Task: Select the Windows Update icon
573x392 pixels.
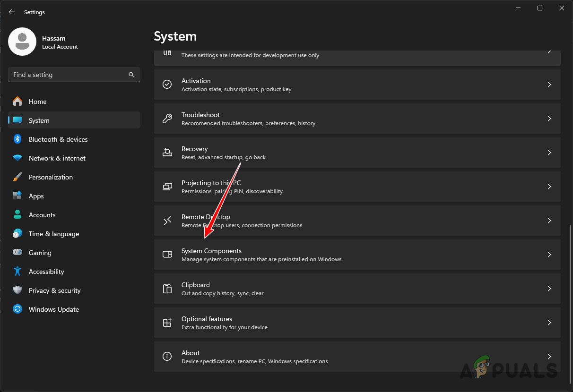Action: pos(17,309)
